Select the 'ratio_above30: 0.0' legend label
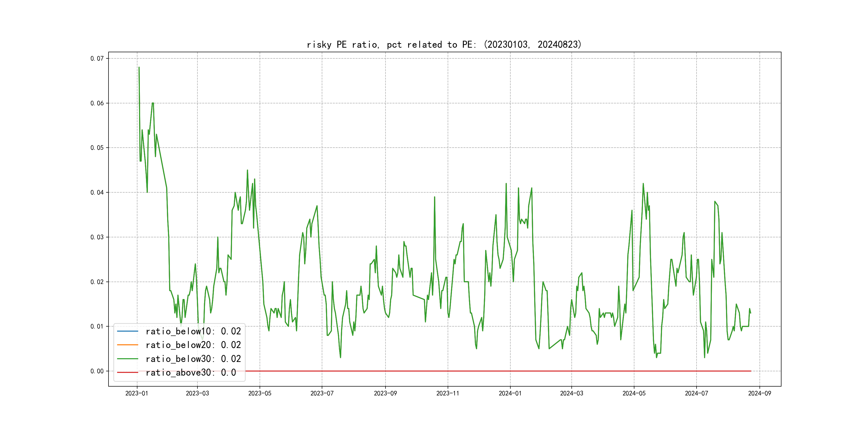The height and width of the screenshot is (434, 868). point(191,373)
